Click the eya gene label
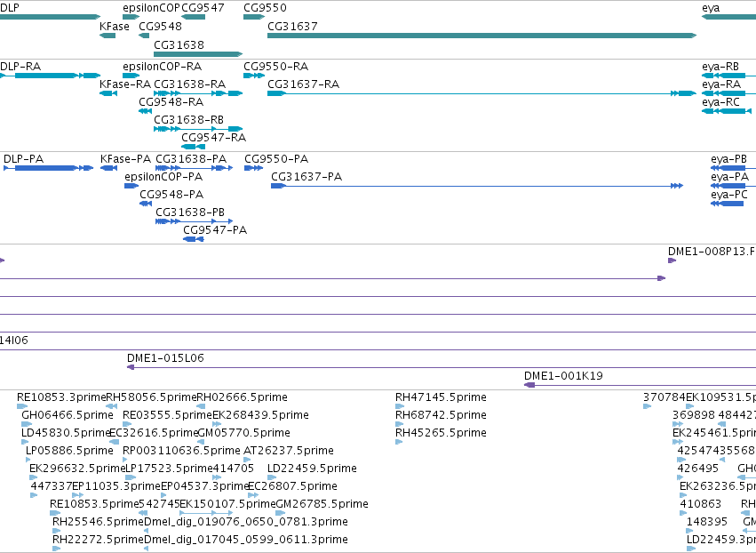 711,8
